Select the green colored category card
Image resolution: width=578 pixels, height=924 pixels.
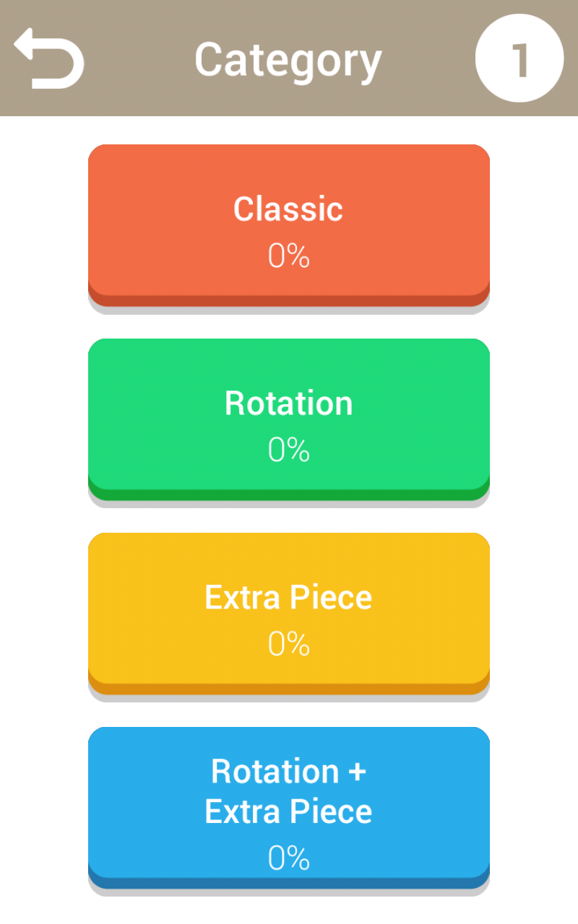coord(289,419)
